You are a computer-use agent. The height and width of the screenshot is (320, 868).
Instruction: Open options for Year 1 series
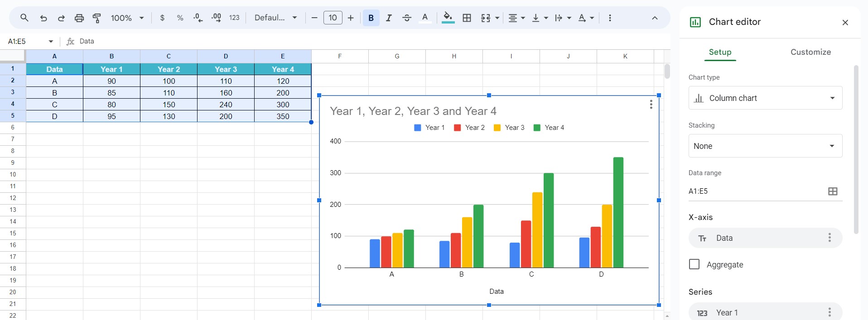[x=829, y=312]
